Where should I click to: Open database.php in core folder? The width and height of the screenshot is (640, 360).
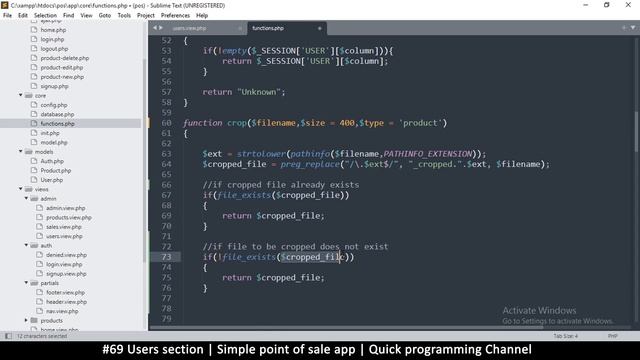click(x=57, y=114)
